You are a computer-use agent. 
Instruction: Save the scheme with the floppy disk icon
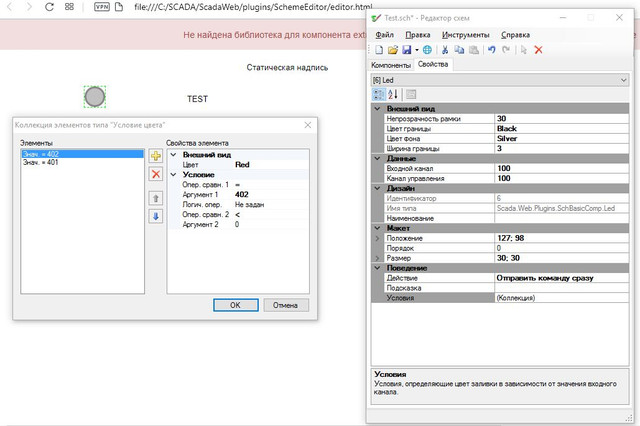[407, 50]
